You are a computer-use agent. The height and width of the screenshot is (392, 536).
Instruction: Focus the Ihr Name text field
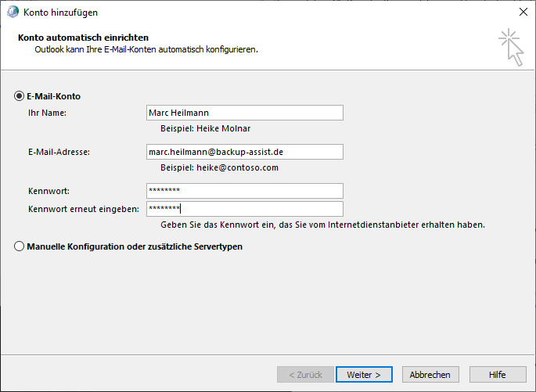click(x=244, y=113)
